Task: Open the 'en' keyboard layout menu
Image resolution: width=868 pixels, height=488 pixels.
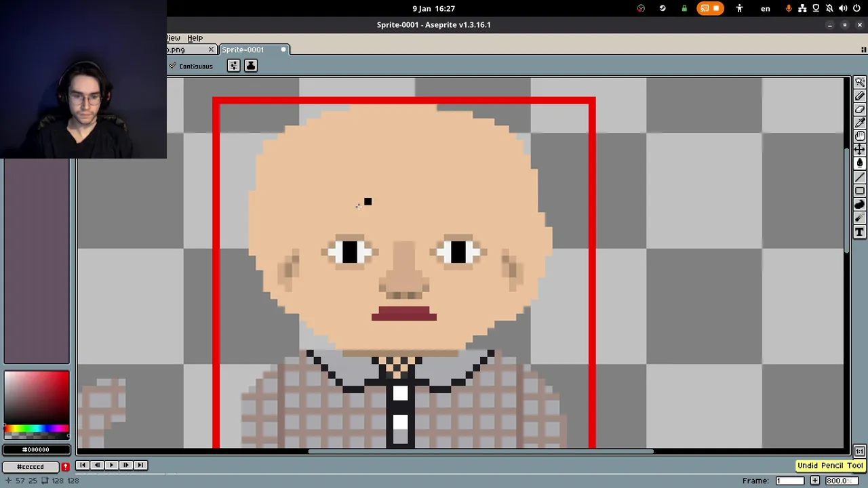Action: point(766,8)
